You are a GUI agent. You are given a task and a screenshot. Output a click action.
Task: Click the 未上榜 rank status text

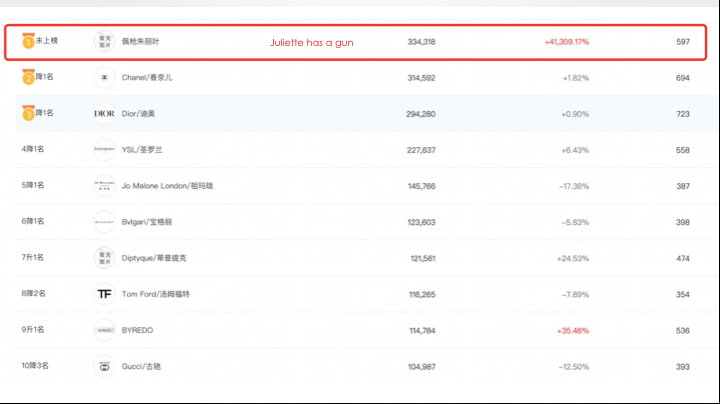point(47,40)
